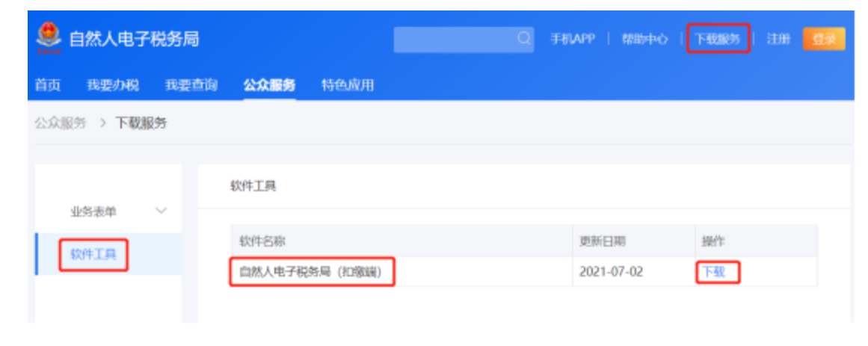Click the chevron next to 业务表单
The width and height of the screenshot is (868, 346).
pyautogui.click(x=161, y=211)
